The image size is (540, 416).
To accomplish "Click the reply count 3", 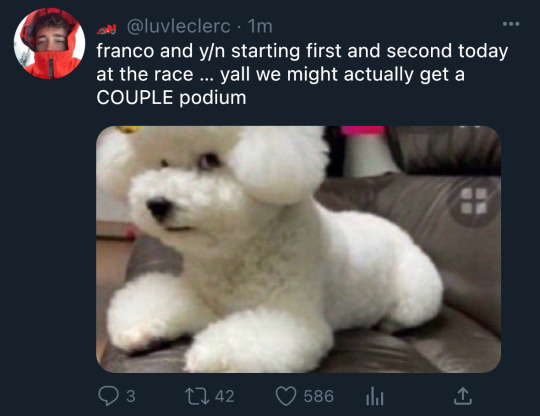I will pos(131,396).
